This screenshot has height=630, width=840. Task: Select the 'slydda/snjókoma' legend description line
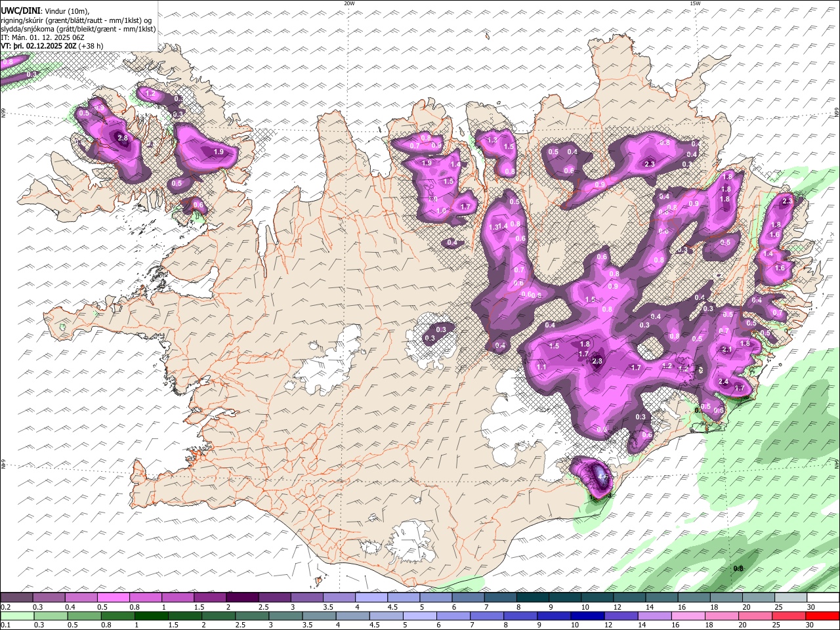coord(78,29)
